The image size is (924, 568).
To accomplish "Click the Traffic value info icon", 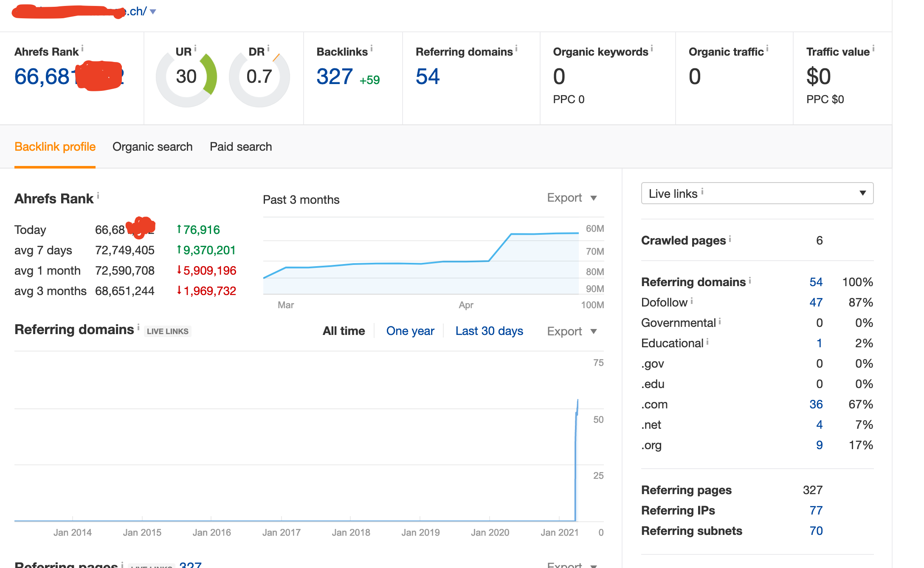I will pos(873,49).
